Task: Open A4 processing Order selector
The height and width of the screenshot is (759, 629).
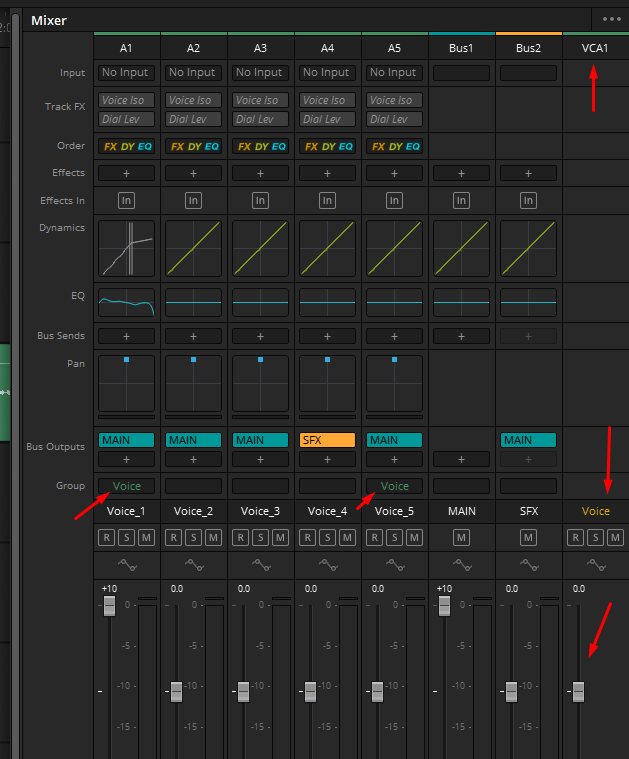Action: coord(327,146)
